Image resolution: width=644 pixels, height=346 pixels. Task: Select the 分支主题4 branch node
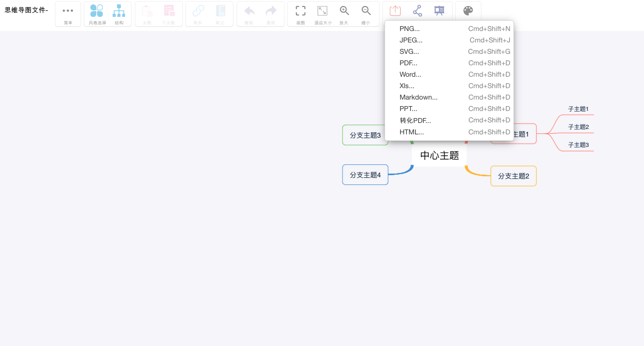tap(365, 174)
